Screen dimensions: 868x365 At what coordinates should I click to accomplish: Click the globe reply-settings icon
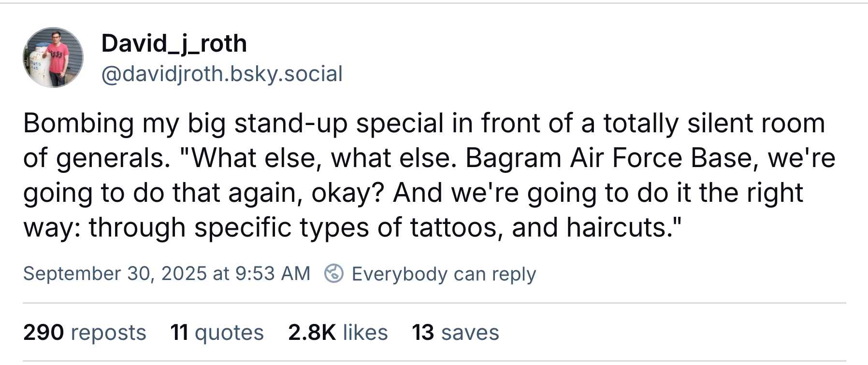click(333, 274)
